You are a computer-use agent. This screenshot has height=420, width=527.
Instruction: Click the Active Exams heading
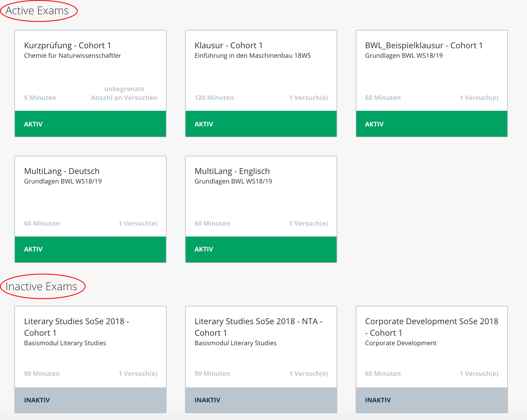coord(37,11)
